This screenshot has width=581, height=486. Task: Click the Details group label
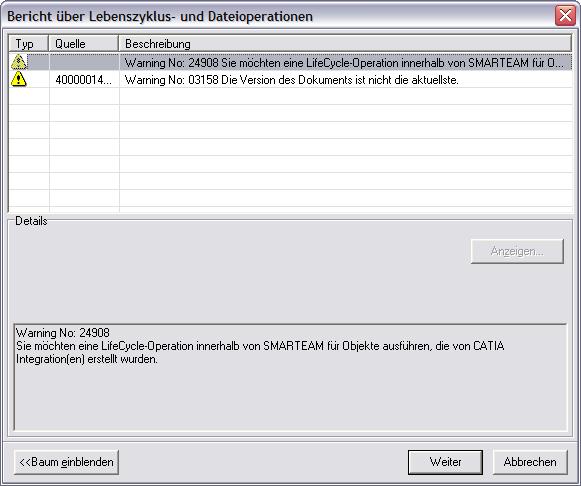[31, 221]
